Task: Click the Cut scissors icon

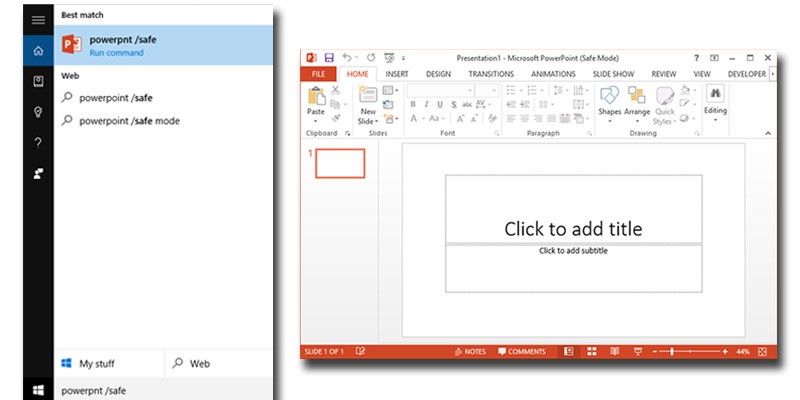Action: point(335,91)
